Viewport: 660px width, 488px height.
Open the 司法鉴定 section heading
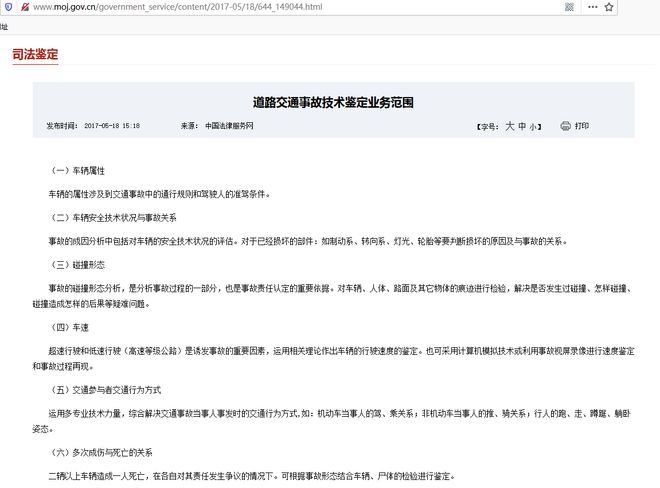click(x=35, y=54)
